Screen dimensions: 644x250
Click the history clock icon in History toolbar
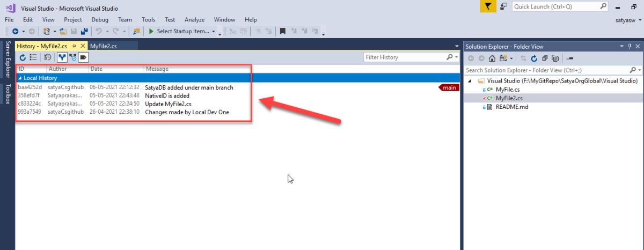pyautogui.click(x=48, y=57)
